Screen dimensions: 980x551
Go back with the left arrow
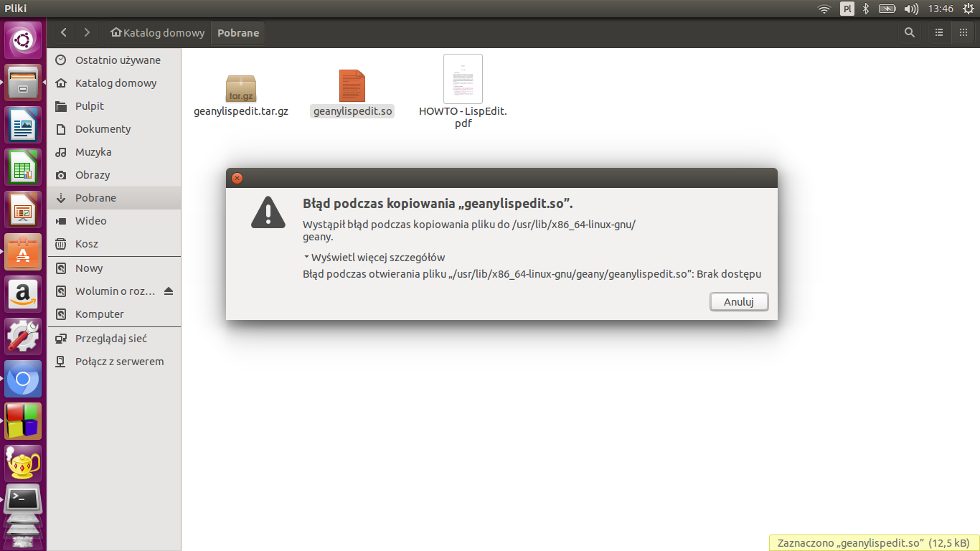(x=64, y=32)
